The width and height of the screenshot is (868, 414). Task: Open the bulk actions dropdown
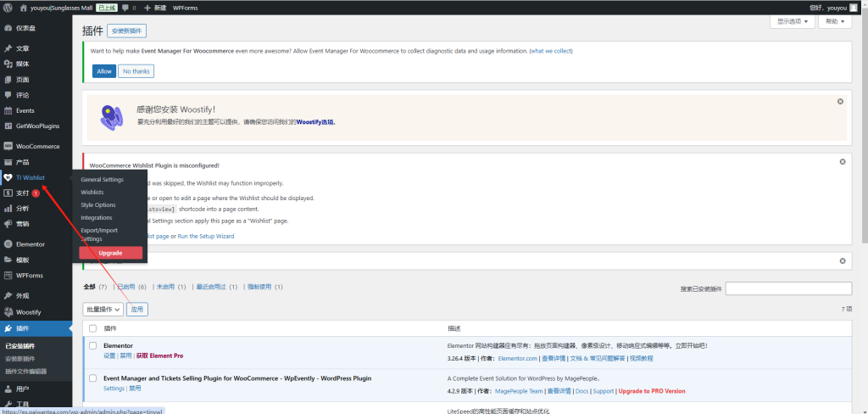[x=103, y=310]
